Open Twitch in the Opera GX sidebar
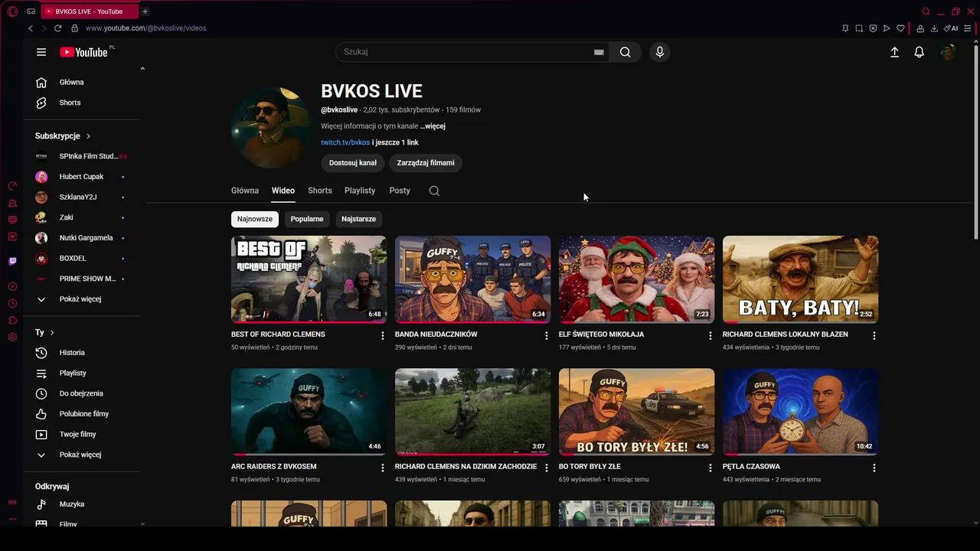The image size is (980, 551). point(12,261)
